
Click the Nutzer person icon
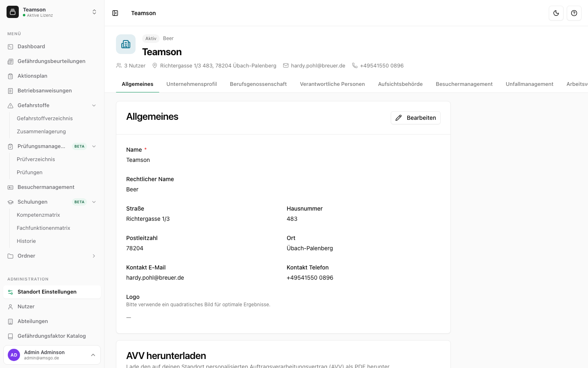(x=11, y=307)
